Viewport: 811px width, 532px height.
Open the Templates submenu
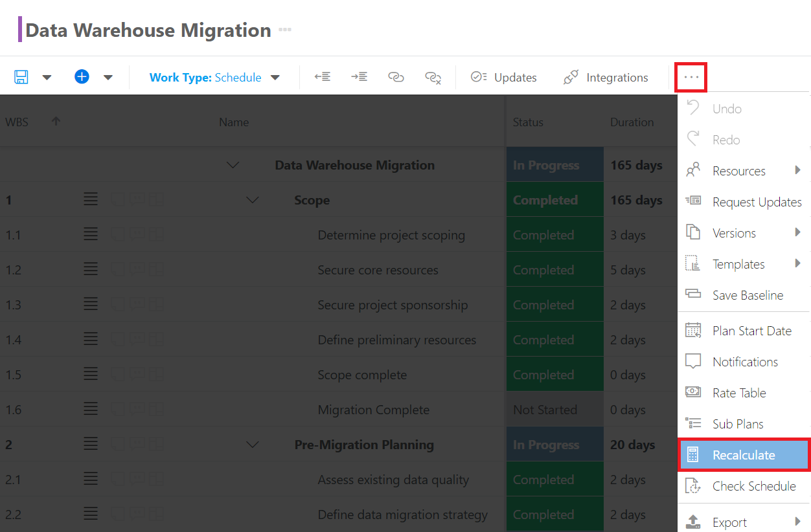pyautogui.click(x=744, y=264)
